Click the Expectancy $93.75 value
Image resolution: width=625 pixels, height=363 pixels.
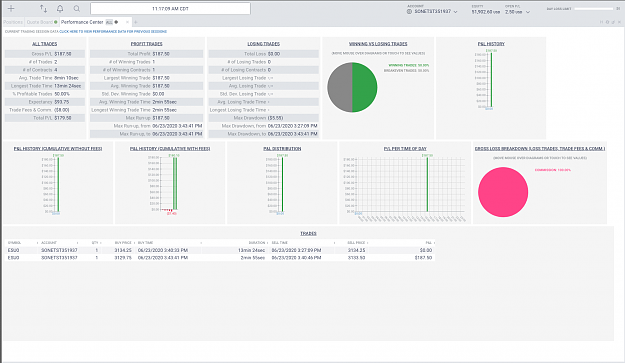[61, 102]
